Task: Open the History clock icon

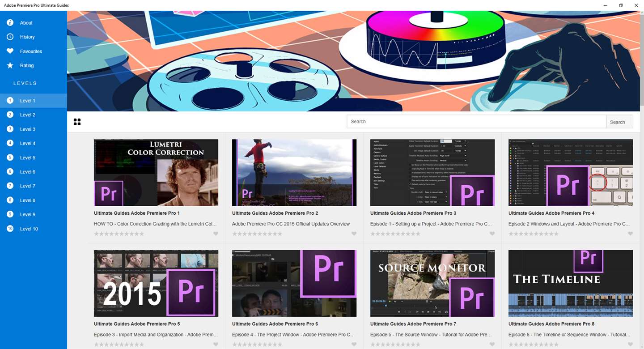Action: point(10,37)
